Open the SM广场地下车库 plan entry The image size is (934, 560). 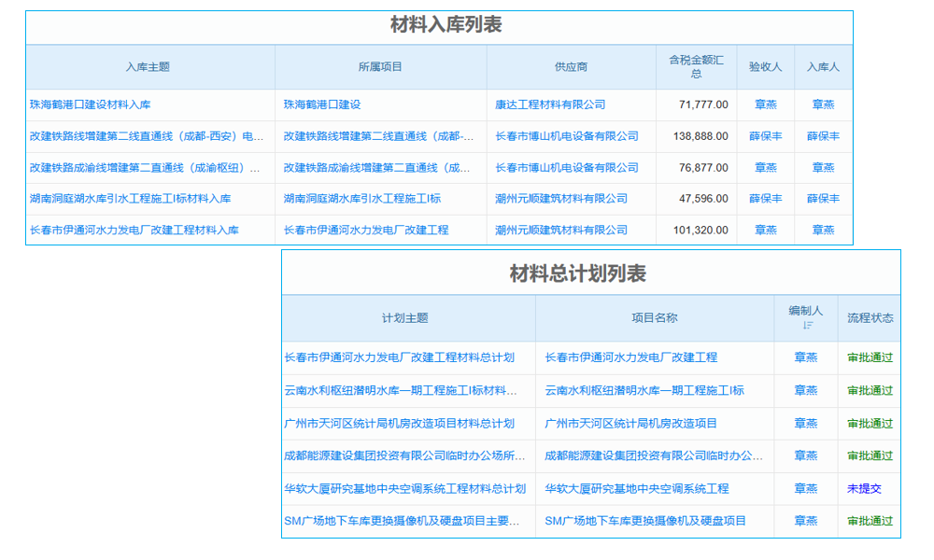[x=408, y=521]
